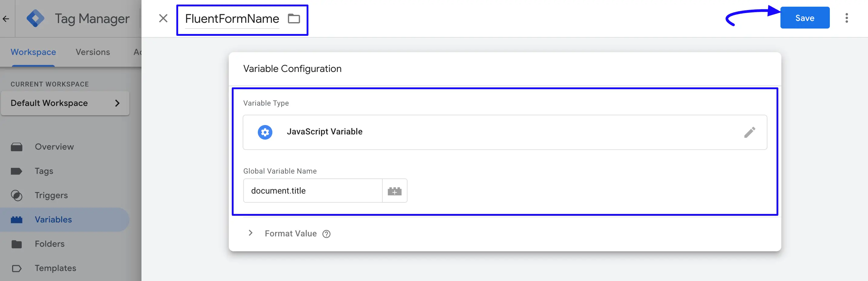868x281 pixels.
Task: Click the Tags label icon
Action: (16, 171)
